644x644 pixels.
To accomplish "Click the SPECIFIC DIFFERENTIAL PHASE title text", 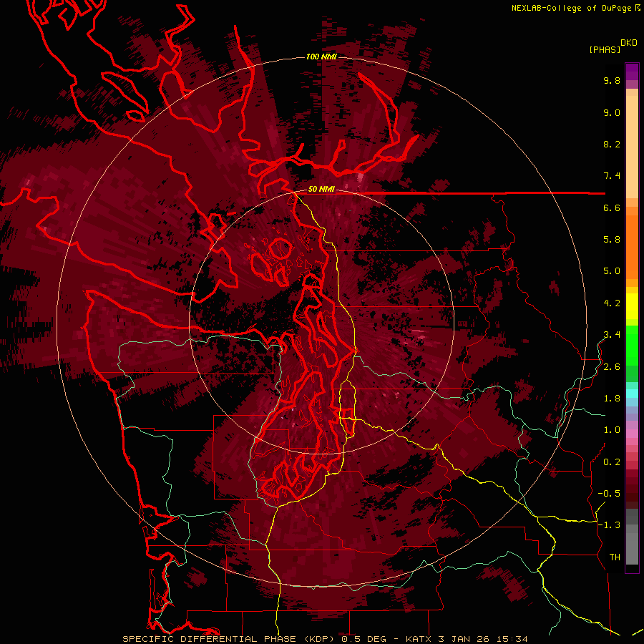I will (x=209, y=639).
